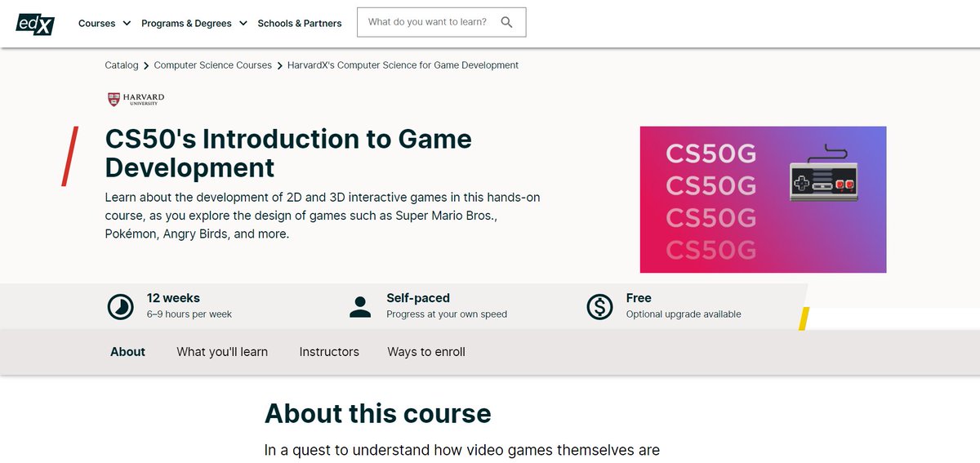Focus the 'What do you want to learn?' search field
Image resolution: width=980 pixels, height=463 pixels.
click(441, 23)
